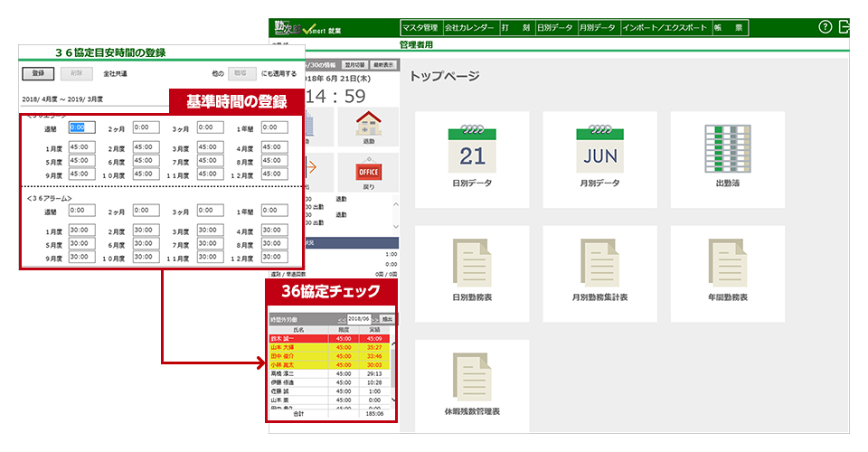Select the red 鈴木 誠一 row
Image resolution: width=868 pixels, height=452 pixels.
pos(329,339)
